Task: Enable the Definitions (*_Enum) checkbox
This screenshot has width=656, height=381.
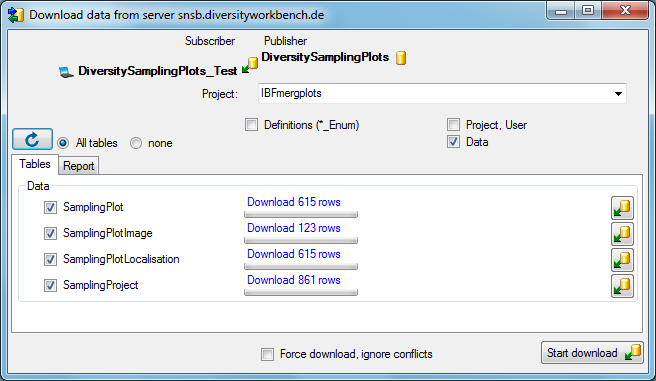Action: (x=251, y=125)
